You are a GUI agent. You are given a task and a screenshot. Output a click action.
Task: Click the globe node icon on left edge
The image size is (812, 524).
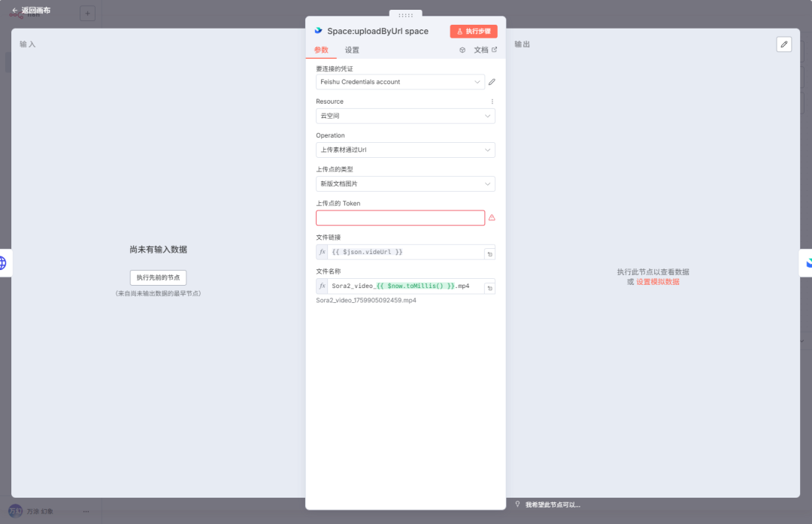(x=3, y=263)
